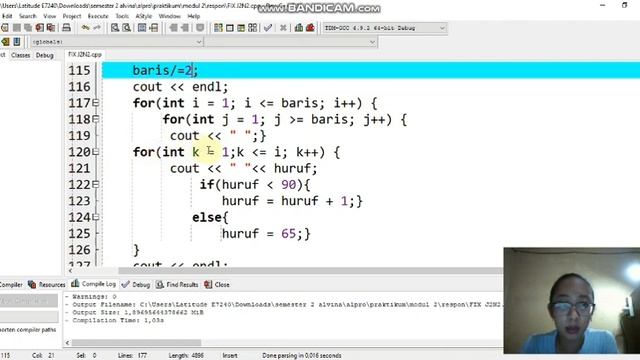Click the Stop Execution X icon
Image resolution: width=640 pixels, height=360 pixels.
point(283,28)
